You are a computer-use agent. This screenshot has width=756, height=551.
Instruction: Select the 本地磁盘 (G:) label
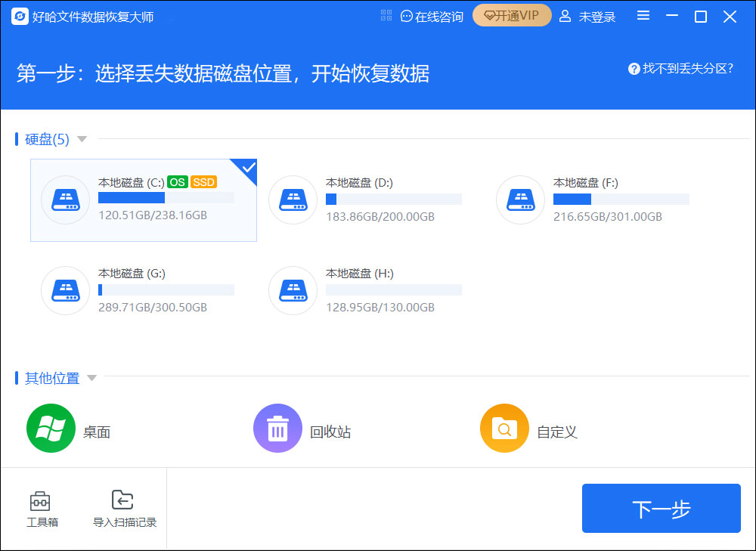(132, 274)
